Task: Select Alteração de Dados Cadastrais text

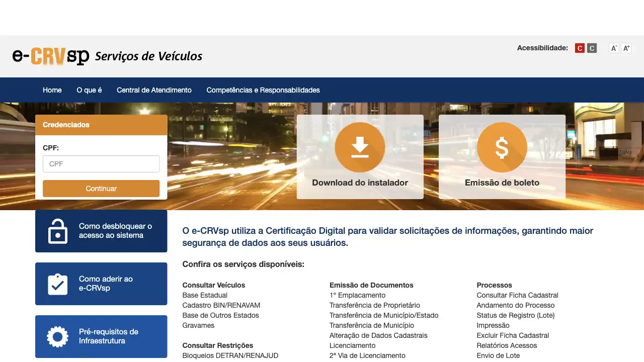Action: [378, 335]
